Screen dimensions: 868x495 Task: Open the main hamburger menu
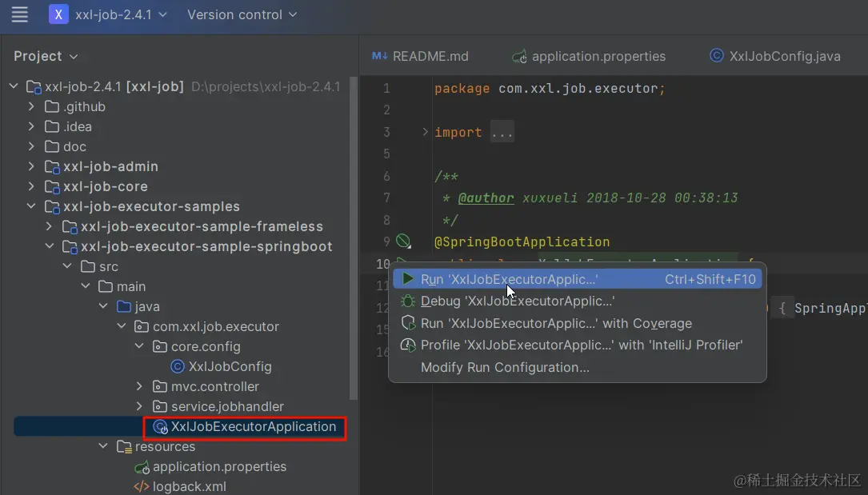tap(19, 14)
